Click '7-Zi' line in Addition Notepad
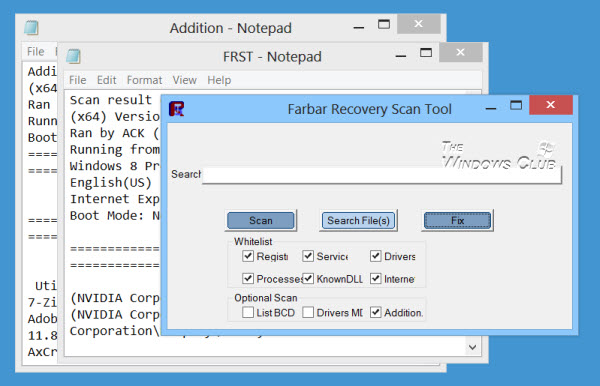 [x=42, y=302]
